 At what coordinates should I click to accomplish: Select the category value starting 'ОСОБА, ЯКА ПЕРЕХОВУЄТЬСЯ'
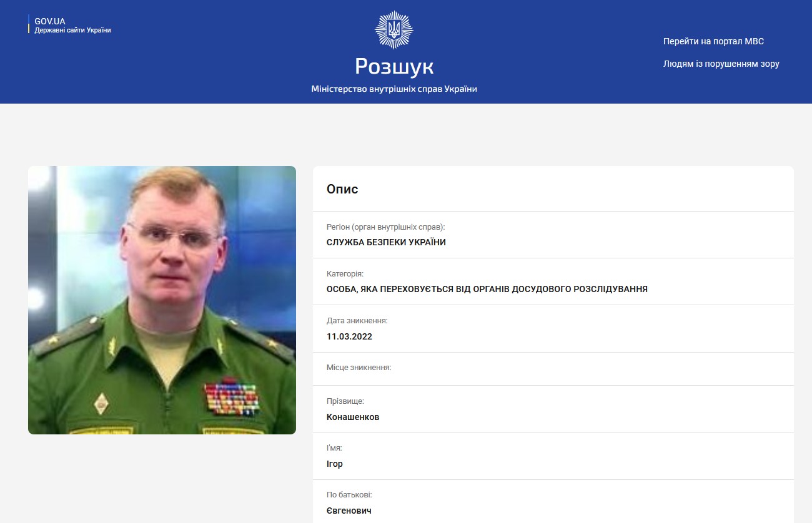(487, 289)
